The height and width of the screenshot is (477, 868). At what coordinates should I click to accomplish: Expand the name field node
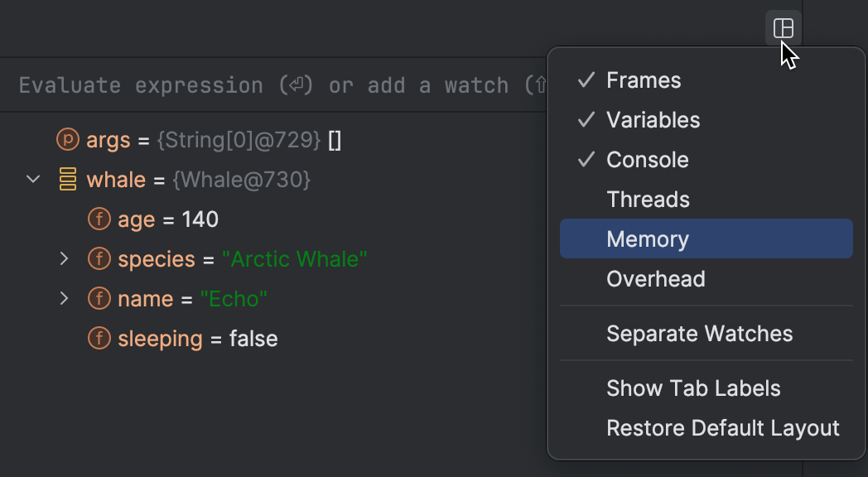[65, 299]
